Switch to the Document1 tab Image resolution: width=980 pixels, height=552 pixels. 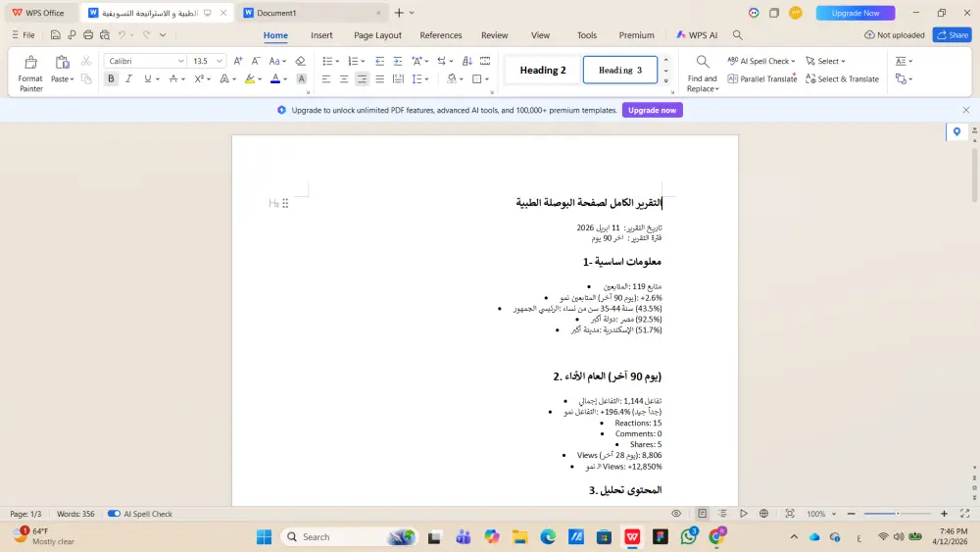[313, 13]
